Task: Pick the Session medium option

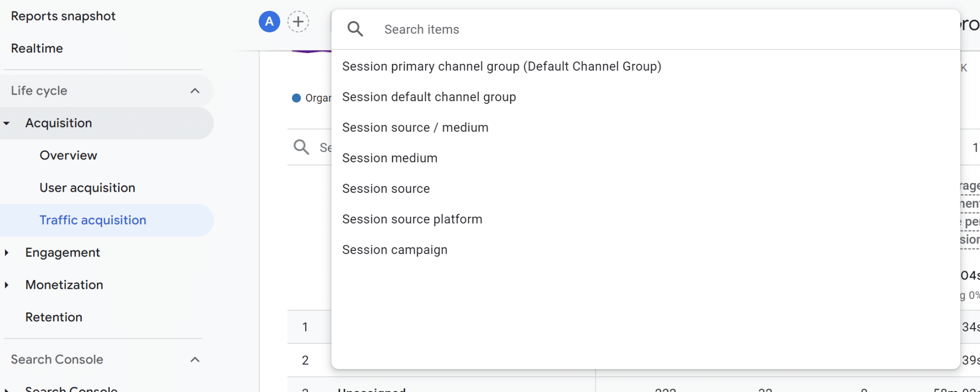Action: tap(390, 158)
